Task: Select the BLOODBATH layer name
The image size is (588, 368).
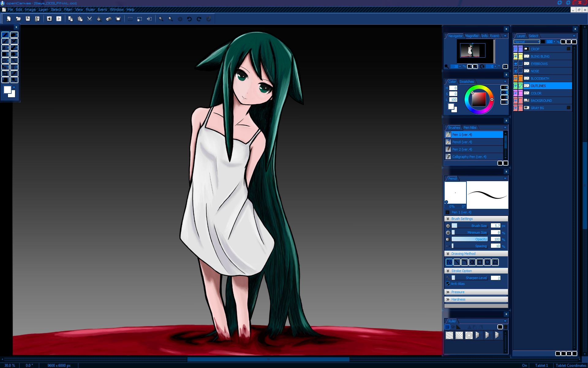Action: coord(540,79)
